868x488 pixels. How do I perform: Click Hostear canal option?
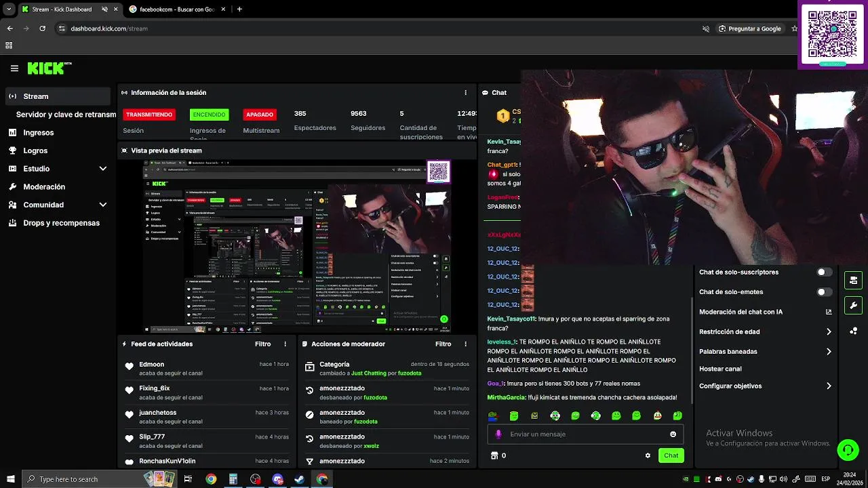coord(720,369)
